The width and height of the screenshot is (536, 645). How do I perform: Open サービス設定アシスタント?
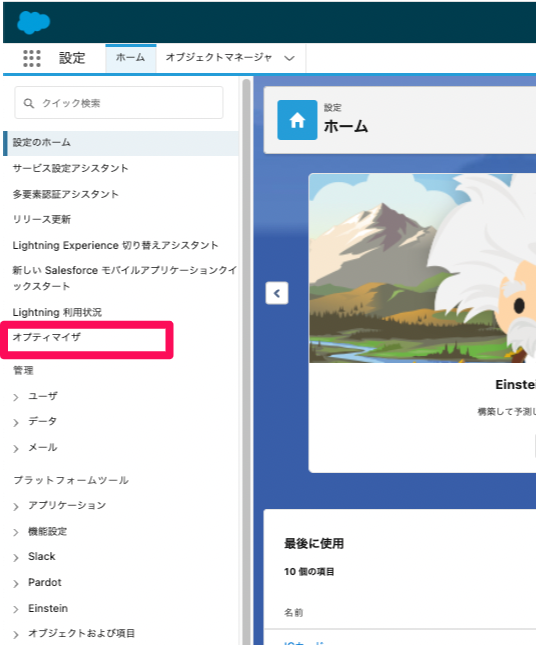(70, 168)
